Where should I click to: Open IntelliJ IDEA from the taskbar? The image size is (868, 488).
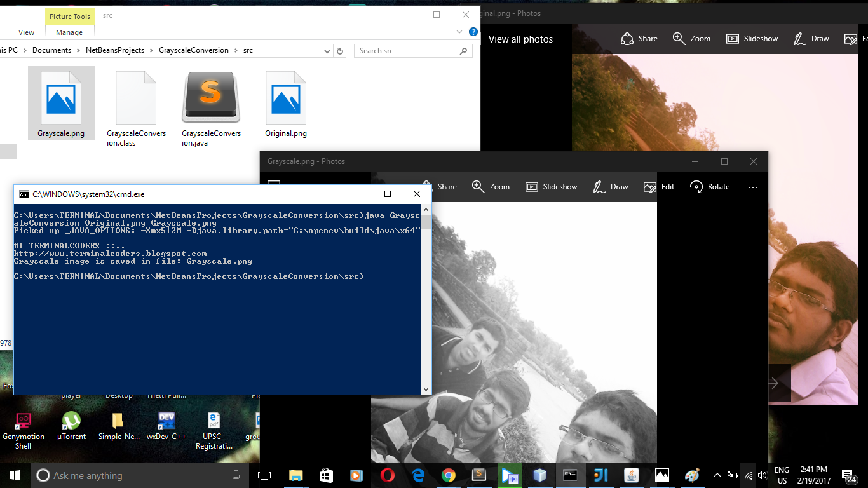(x=600, y=475)
